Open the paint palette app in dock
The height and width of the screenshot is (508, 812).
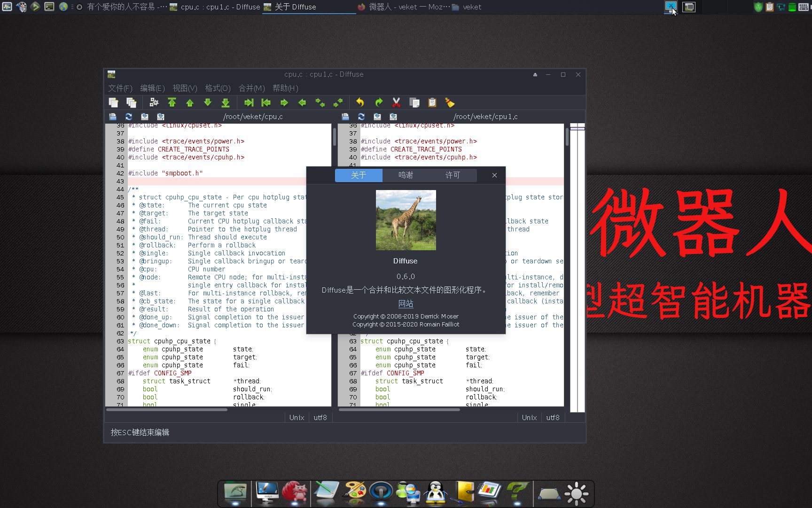click(x=355, y=492)
